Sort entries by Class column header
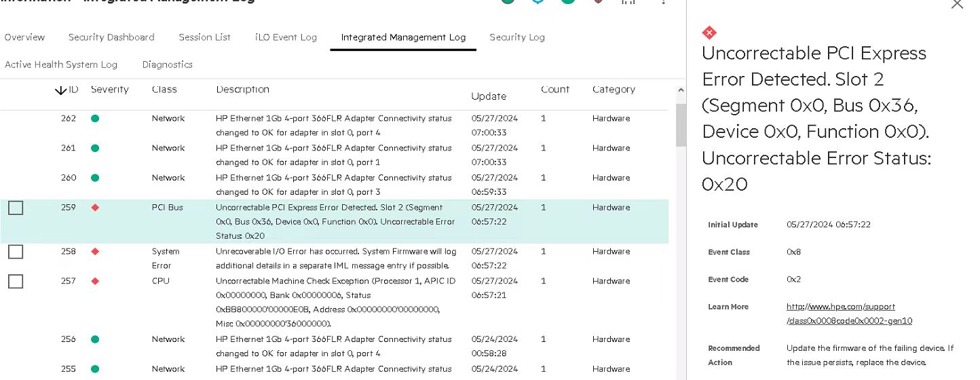Image resolution: width=980 pixels, height=380 pixels. (164, 90)
